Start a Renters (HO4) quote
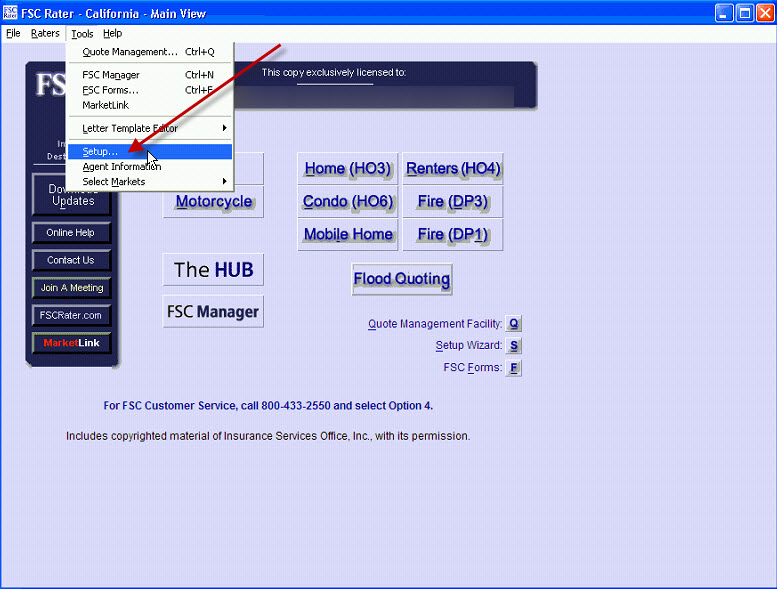777x589 pixels. [453, 168]
